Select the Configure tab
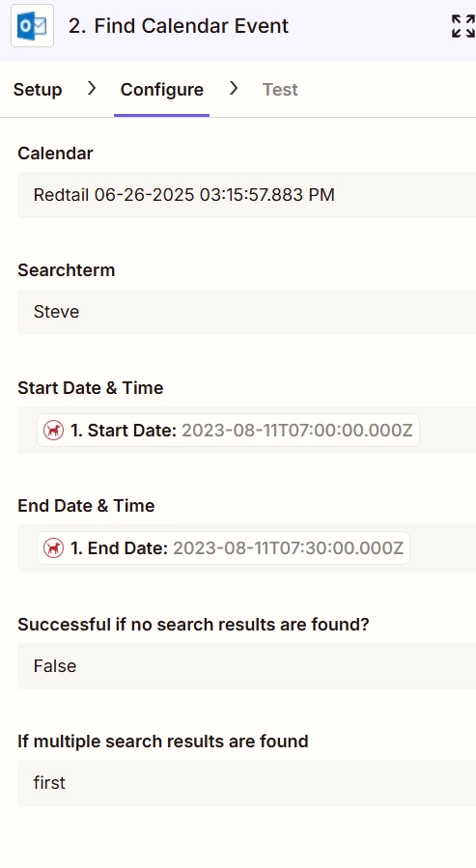The height and width of the screenshot is (868, 476). [161, 90]
